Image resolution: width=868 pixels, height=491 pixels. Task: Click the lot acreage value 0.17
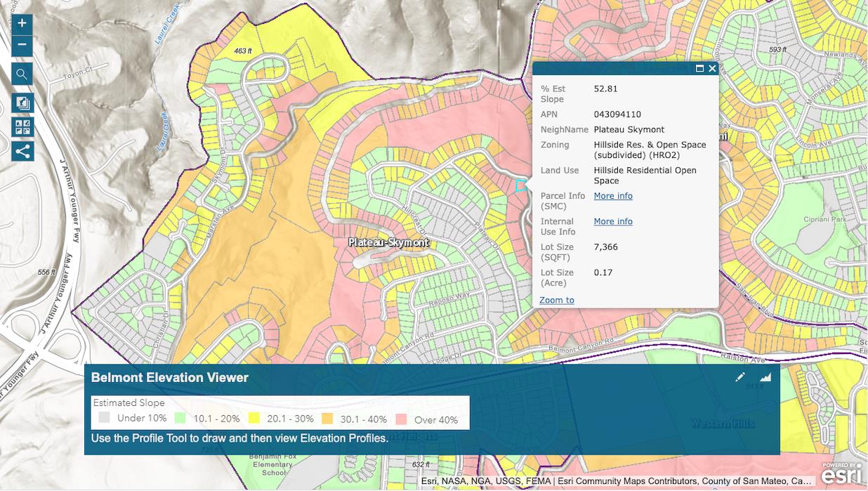coord(603,273)
